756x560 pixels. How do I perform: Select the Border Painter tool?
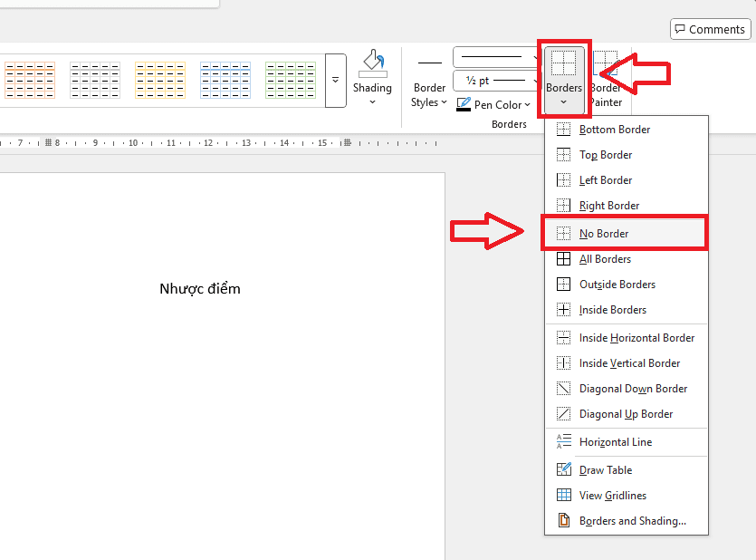[606, 80]
